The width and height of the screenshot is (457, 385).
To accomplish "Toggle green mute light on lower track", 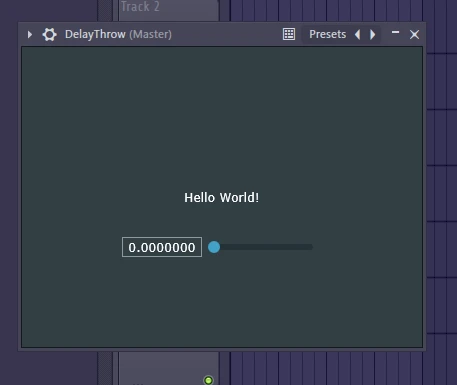I will click(x=208, y=380).
